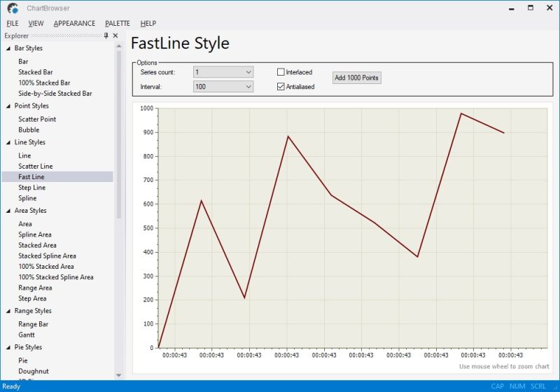Open the Interval dropdown
Viewport: 560px width, 392px height.
pyautogui.click(x=223, y=87)
